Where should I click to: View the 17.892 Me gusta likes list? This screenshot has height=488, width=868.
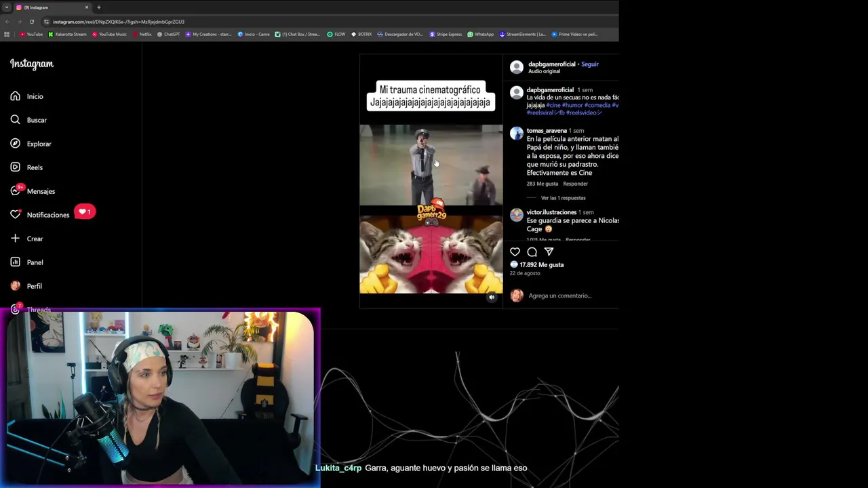[541, 265]
